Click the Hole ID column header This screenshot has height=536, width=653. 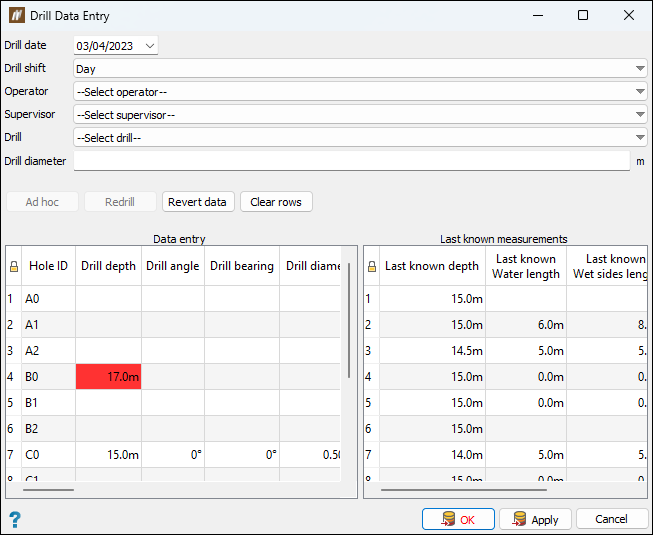[48, 266]
